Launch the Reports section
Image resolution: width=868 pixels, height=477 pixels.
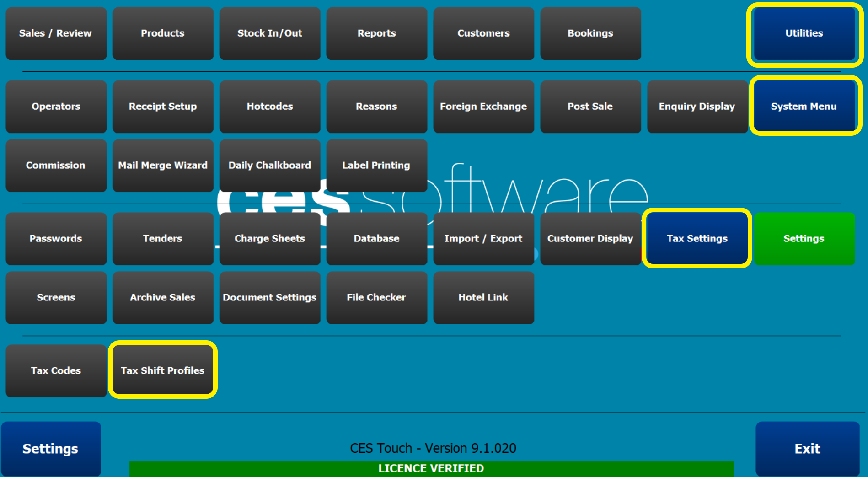[376, 33]
